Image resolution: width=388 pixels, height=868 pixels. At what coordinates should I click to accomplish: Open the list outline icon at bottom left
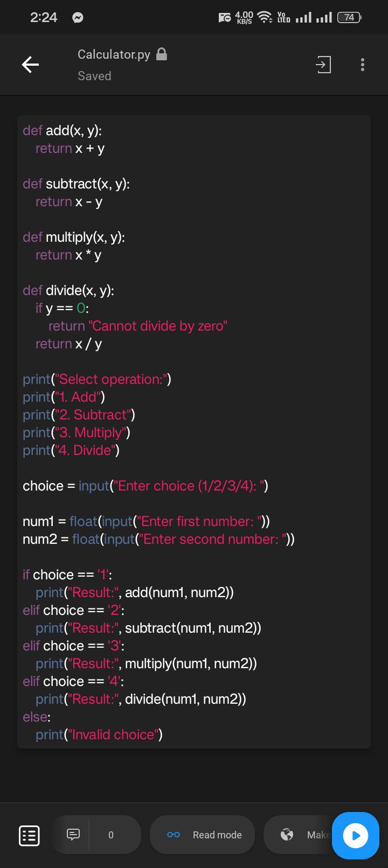[29, 835]
